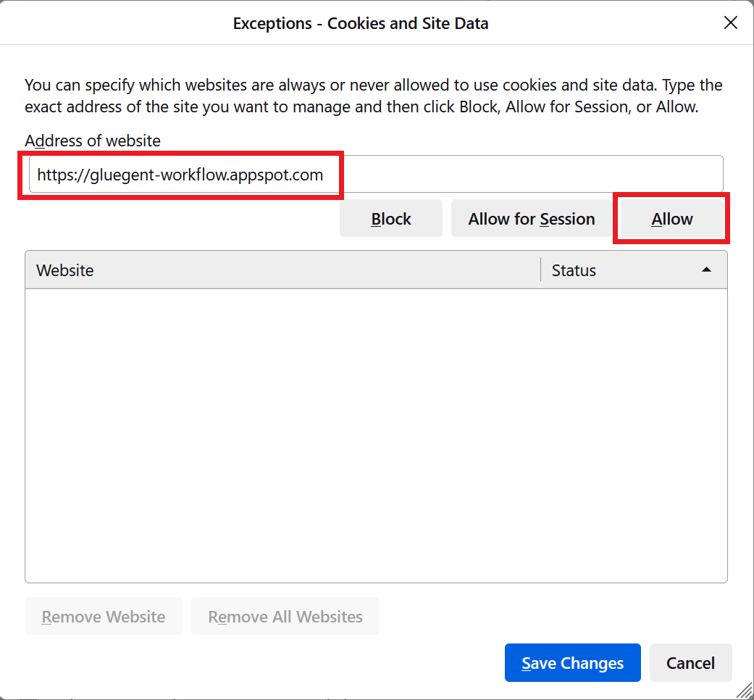Click the Remove Website button
The height and width of the screenshot is (700, 754).
coord(104,616)
